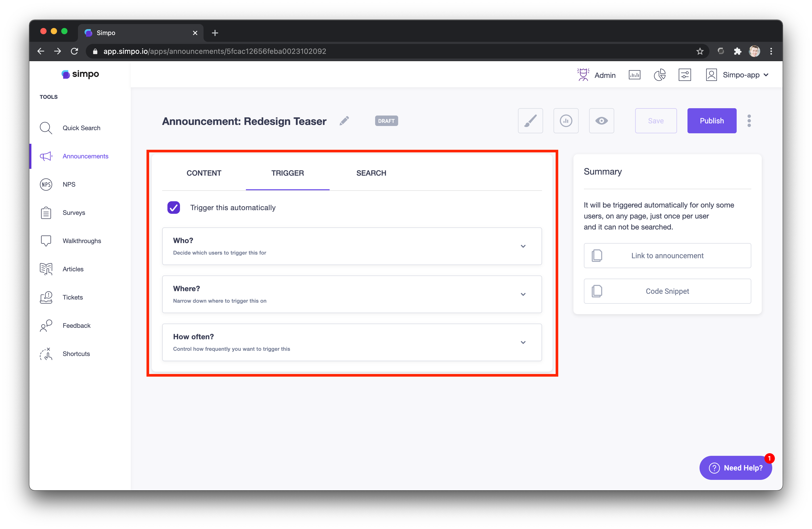This screenshot has width=812, height=529.
Task: Click the DRAFT status badge
Action: pyautogui.click(x=386, y=121)
